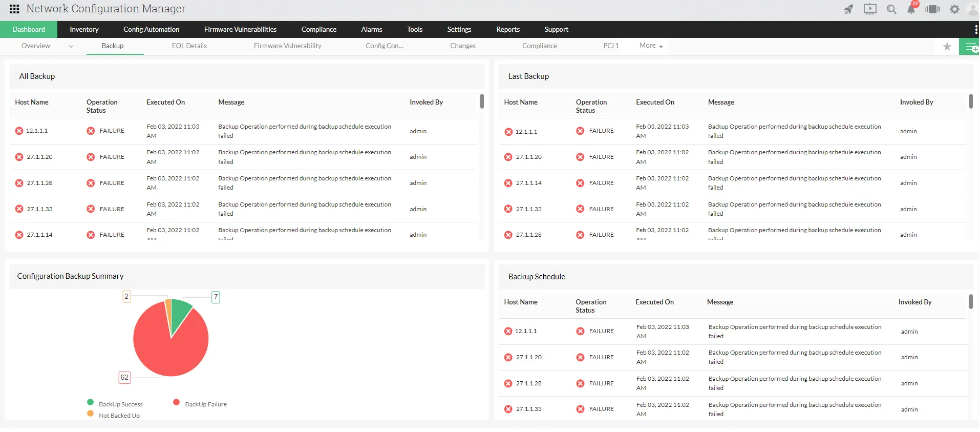The height and width of the screenshot is (432, 980).
Task: Click the search magnifier icon
Action: [x=891, y=9]
